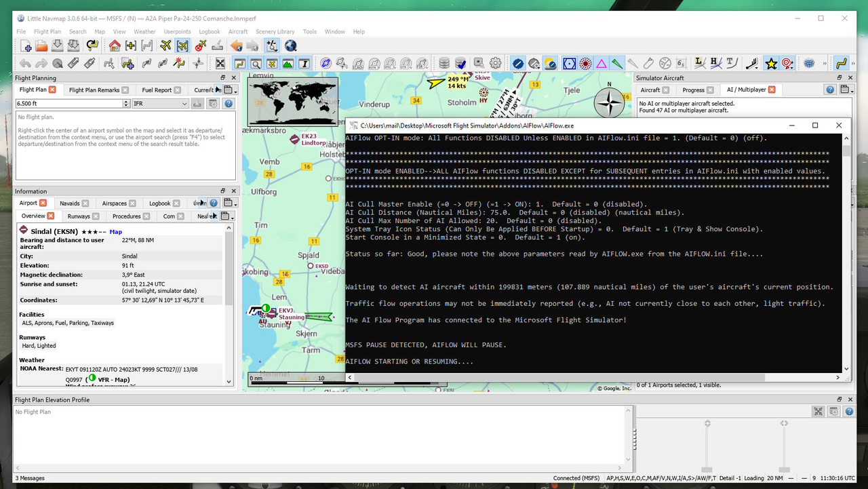Close the Flight Plan tab
The width and height of the screenshot is (868, 489).
[54, 90]
